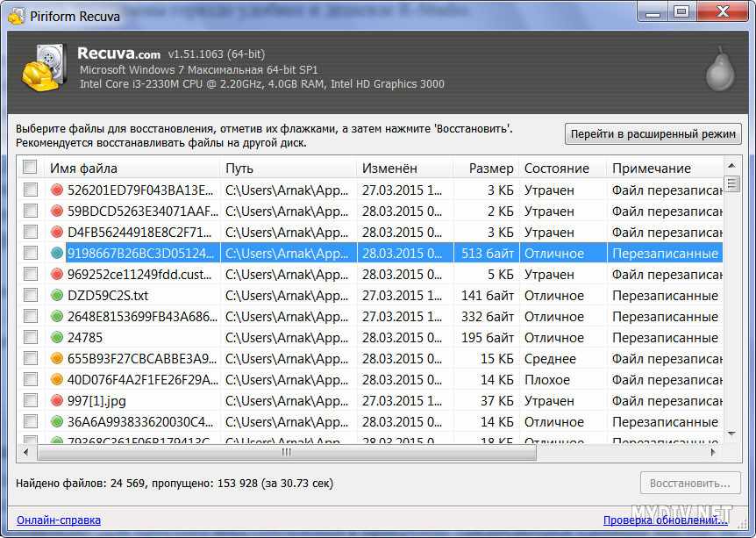Click the 332 байт size cell
Image resolution: width=756 pixels, height=538 pixels.
pos(487,317)
